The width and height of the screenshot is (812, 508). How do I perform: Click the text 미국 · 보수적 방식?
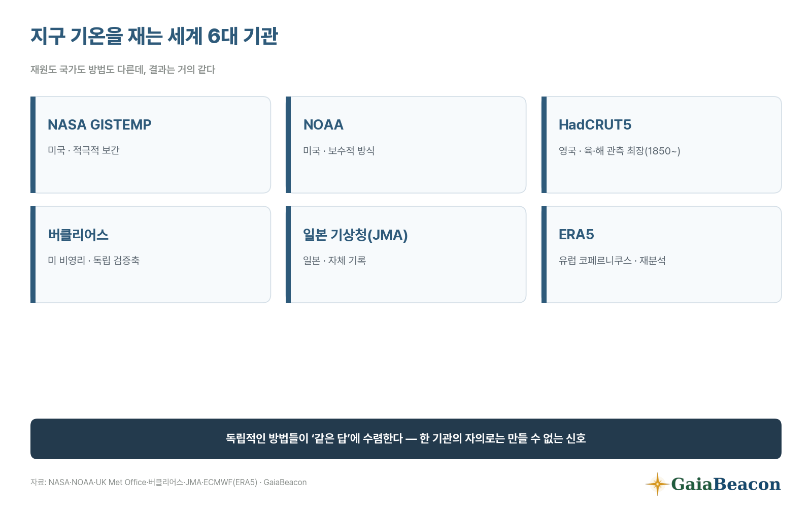(339, 150)
